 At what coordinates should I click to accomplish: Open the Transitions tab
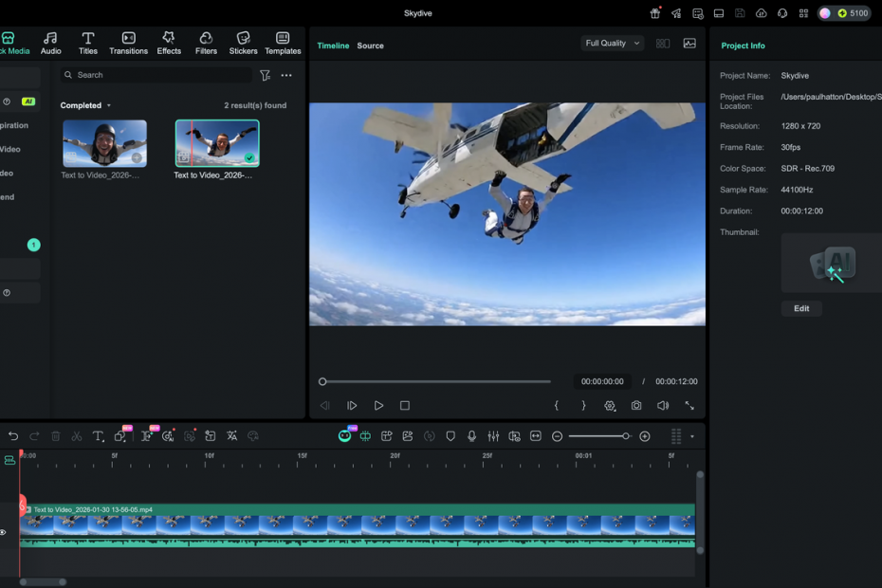pyautogui.click(x=128, y=44)
